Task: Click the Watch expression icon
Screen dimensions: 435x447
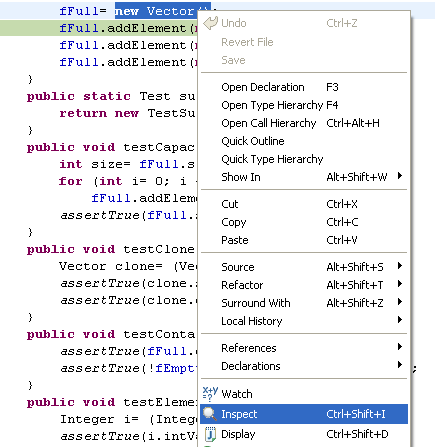Action: point(210,394)
